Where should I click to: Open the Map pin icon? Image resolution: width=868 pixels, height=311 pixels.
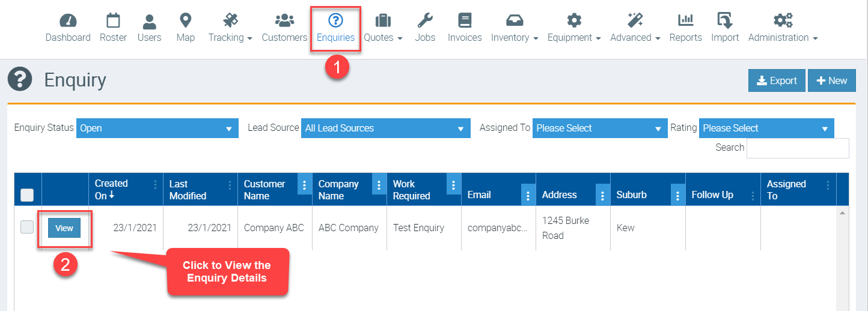tap(186, 21)
